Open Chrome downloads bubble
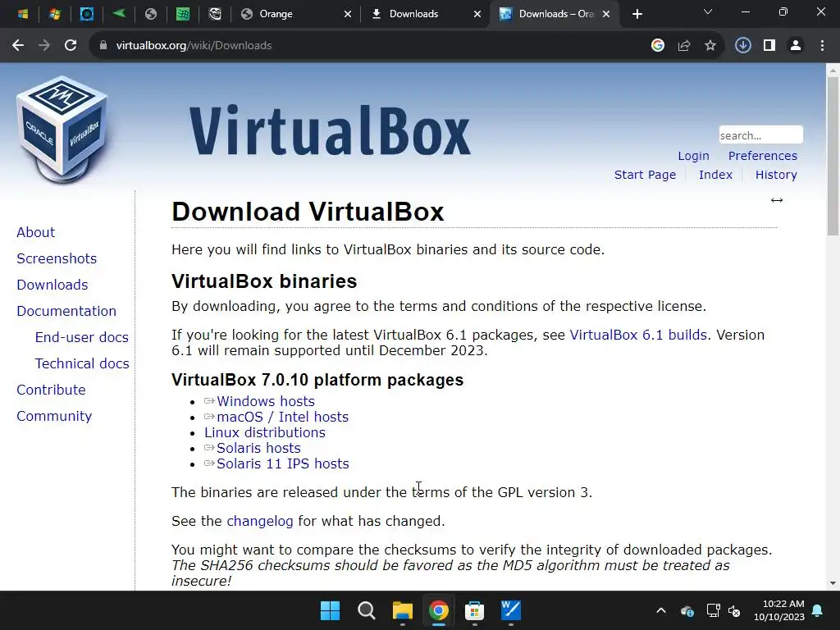Image resolution: width=840 pixels, height=630 pixels. click(743, 46)
